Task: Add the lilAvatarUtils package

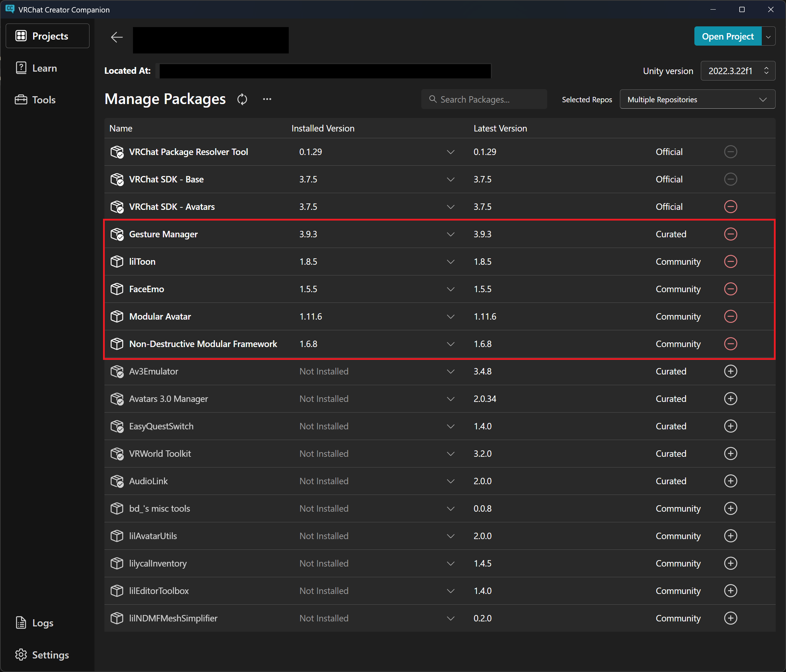Action: 730,536
